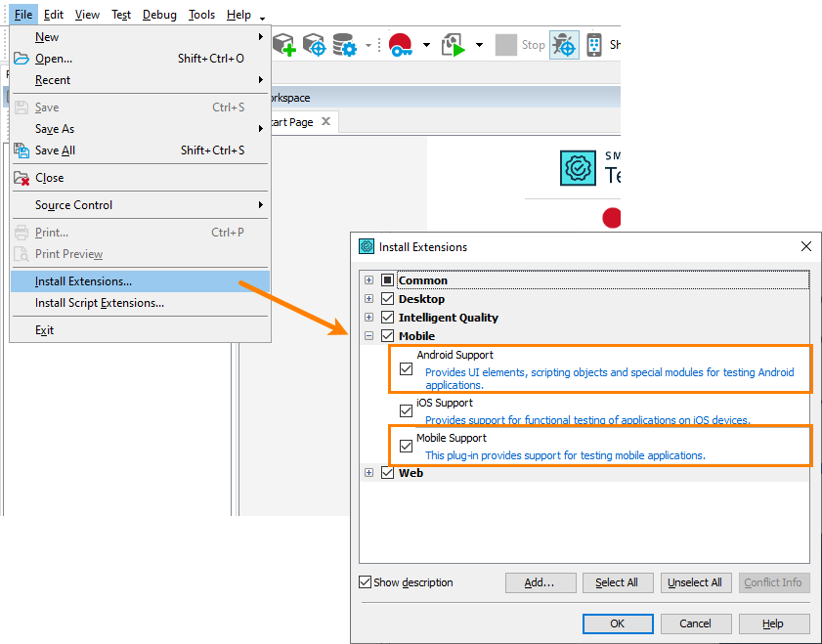Toggle the Android Support checkbox
Viewport: 822px width, 644px height.
406,369
